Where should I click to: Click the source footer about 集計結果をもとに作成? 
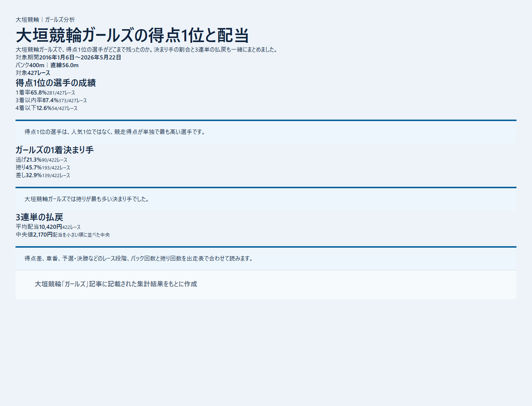[x=116, y=284]
